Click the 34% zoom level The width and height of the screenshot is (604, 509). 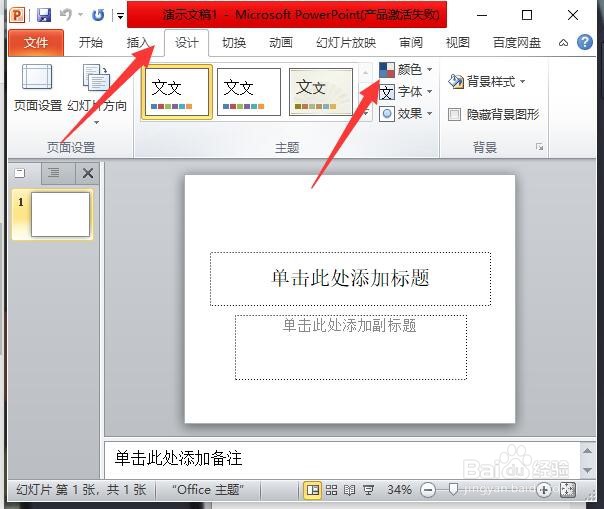399,490
